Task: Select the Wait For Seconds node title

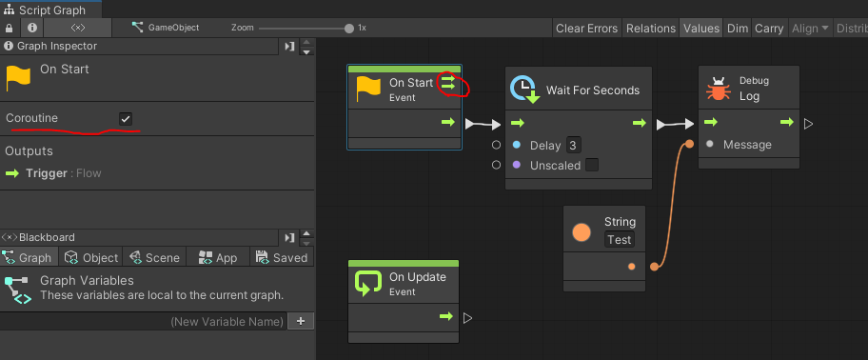Action: pos(593,90)
